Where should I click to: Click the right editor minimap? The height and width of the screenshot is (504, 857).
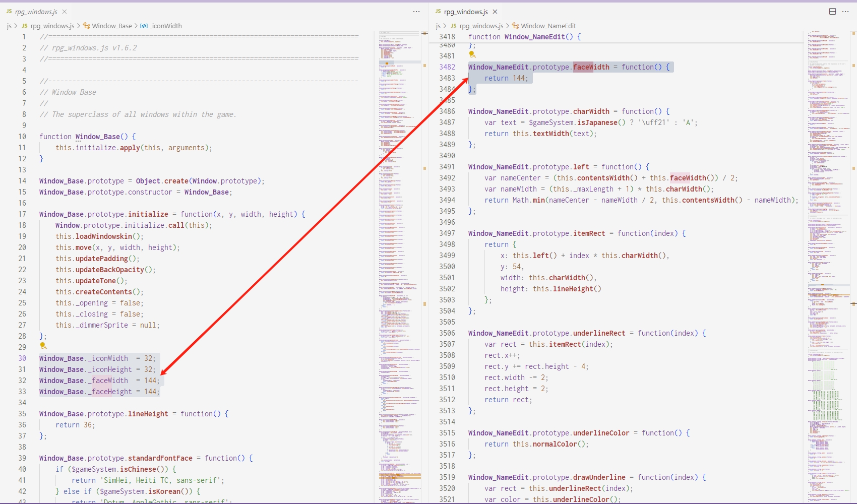[828, 267]
